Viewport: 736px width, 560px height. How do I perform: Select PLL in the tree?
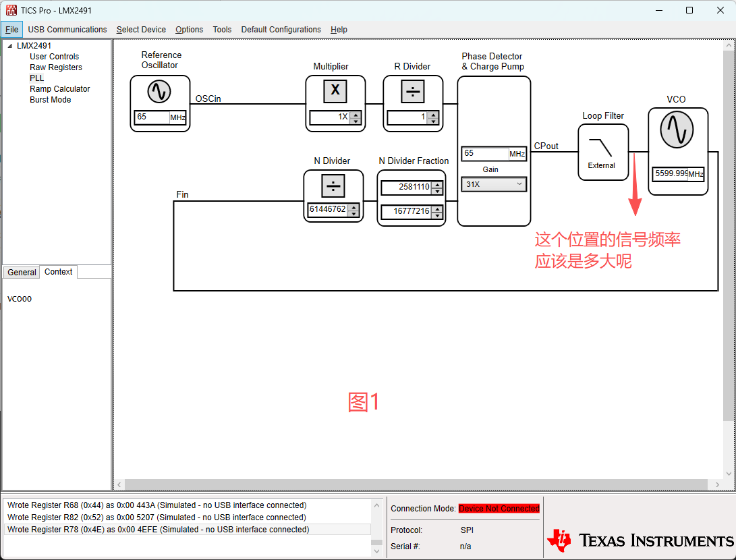click(x=36, y=78)
